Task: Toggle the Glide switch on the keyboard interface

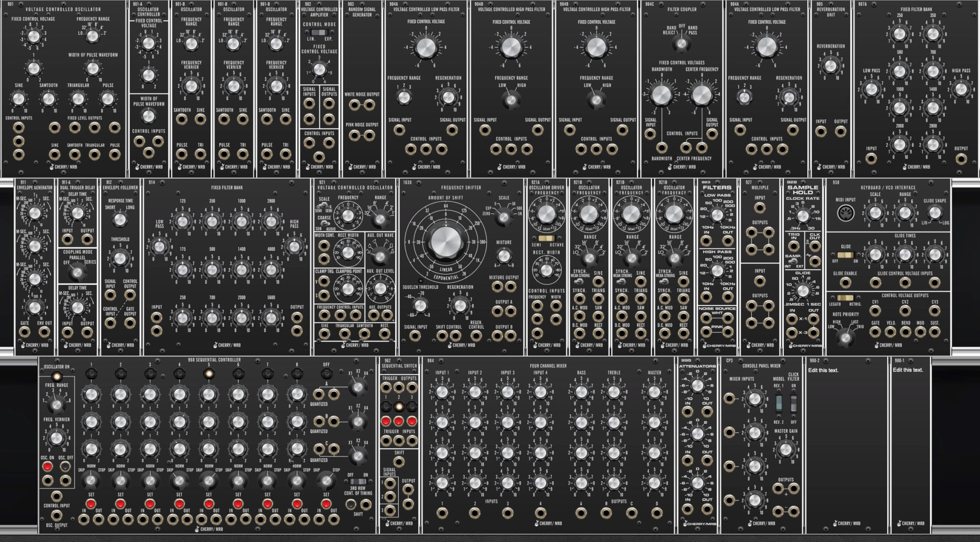Action: coord(845,254)
